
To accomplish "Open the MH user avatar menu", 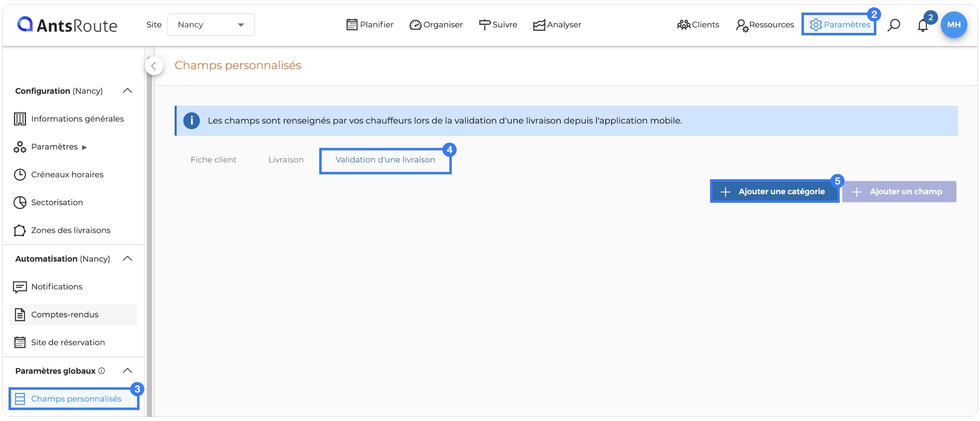I will point(954,25).
